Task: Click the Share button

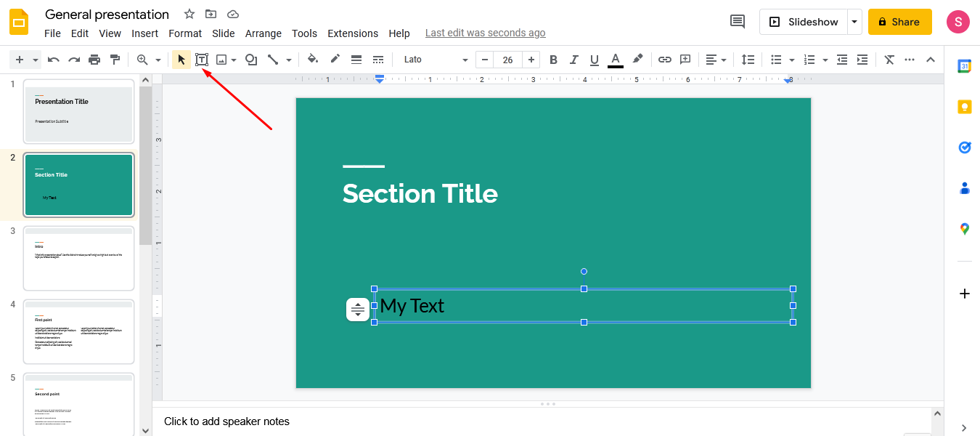Action: coord(899,22)
